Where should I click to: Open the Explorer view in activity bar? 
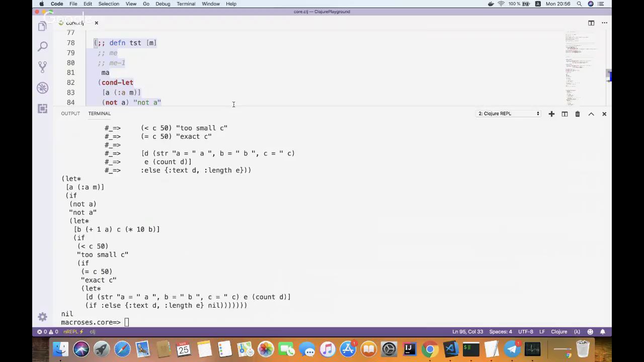[x=42, y=26]
